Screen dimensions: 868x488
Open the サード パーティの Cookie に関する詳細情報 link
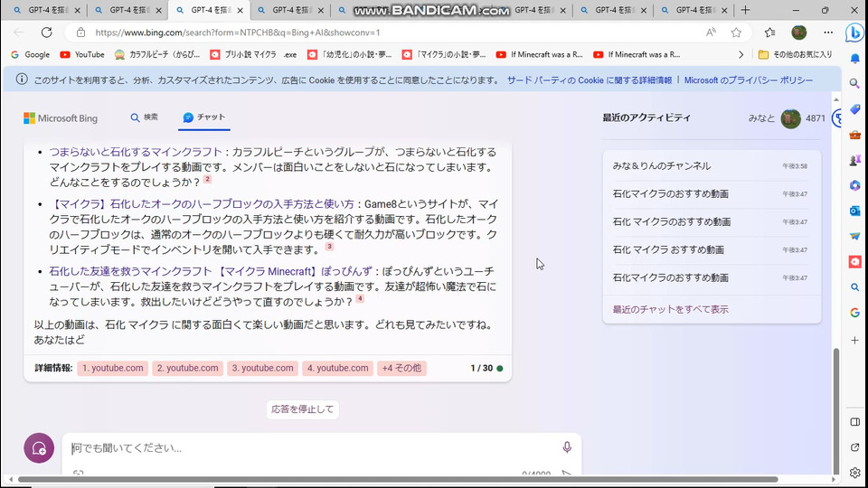[589, 80]
